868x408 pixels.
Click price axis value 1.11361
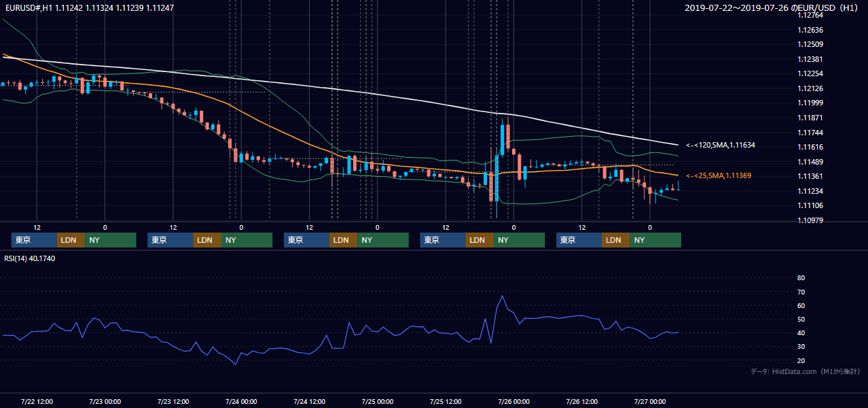click(x=810, y=176)
